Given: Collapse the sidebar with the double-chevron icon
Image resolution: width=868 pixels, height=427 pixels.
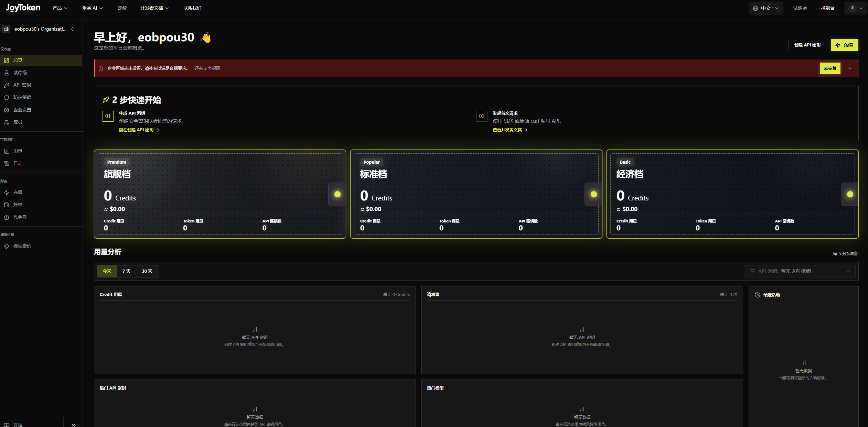Looking at the screenshot, I should pos(73,425).
